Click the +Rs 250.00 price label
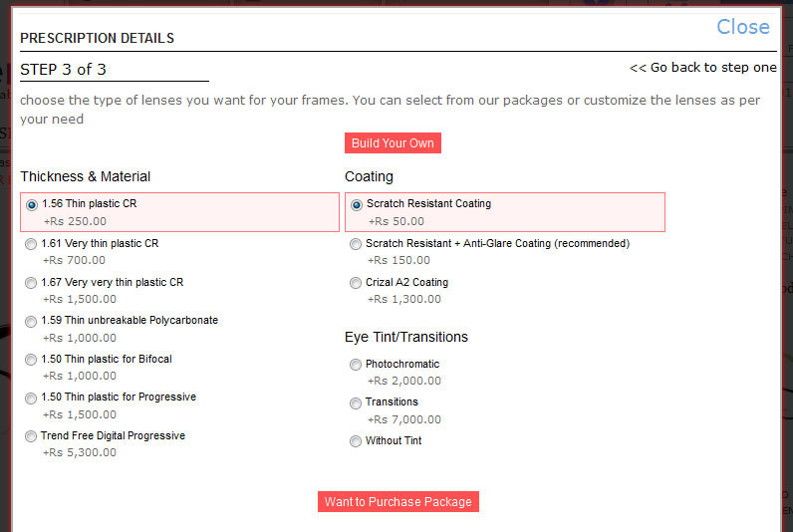Image resolution: width=793 pixels, height=532 pixels. point(75,221)
